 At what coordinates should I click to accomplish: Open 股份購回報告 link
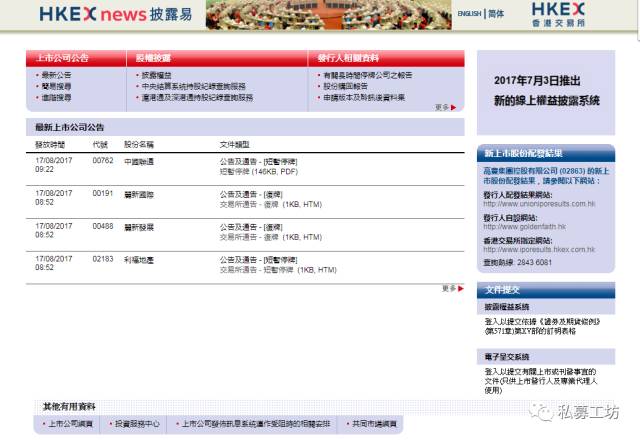[x=345, y=86]
